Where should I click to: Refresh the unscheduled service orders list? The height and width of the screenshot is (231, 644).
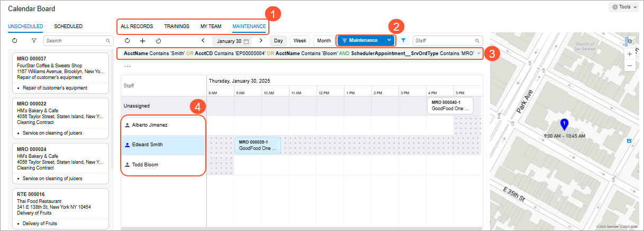click(14, 40)
